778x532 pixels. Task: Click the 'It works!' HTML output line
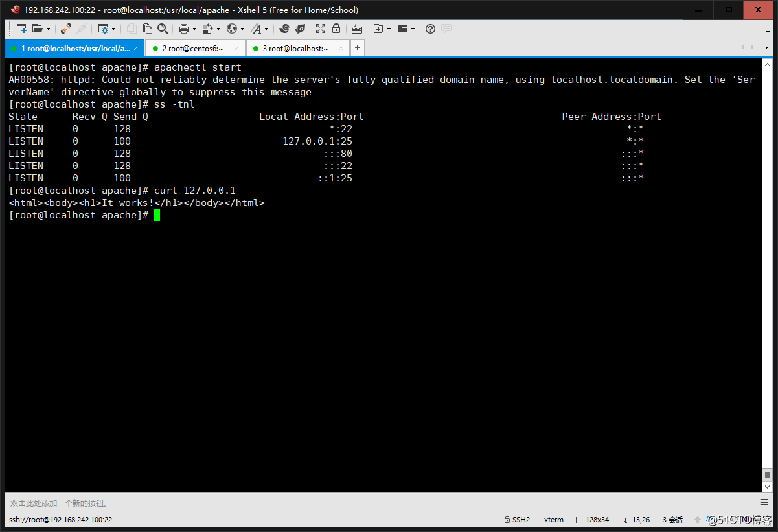coord(137,203)
